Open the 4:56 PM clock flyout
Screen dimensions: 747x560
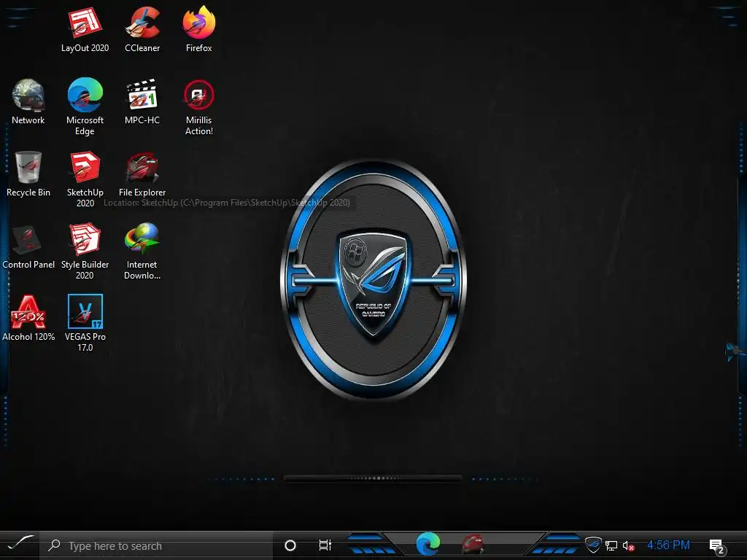(x=668, y=545)
